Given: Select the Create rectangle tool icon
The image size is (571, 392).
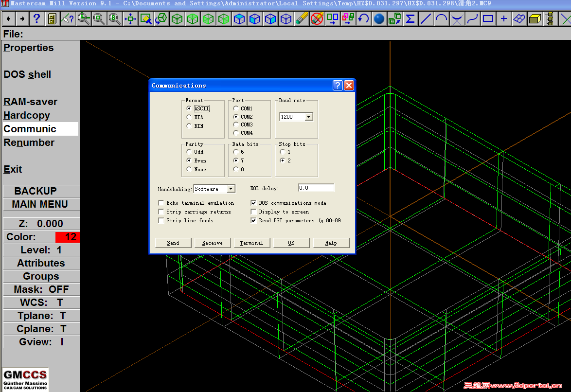Looking at the screenshot, I should point(488,18).
